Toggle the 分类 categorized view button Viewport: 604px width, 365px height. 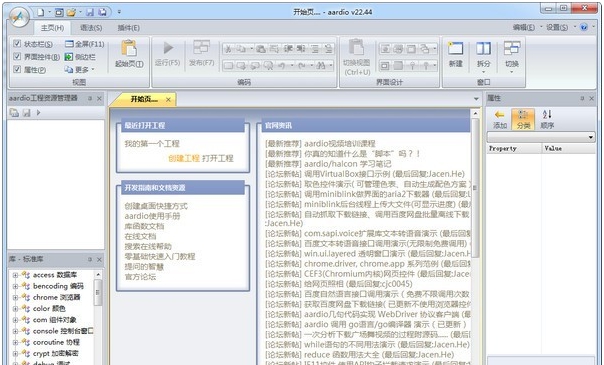point(523,119)
